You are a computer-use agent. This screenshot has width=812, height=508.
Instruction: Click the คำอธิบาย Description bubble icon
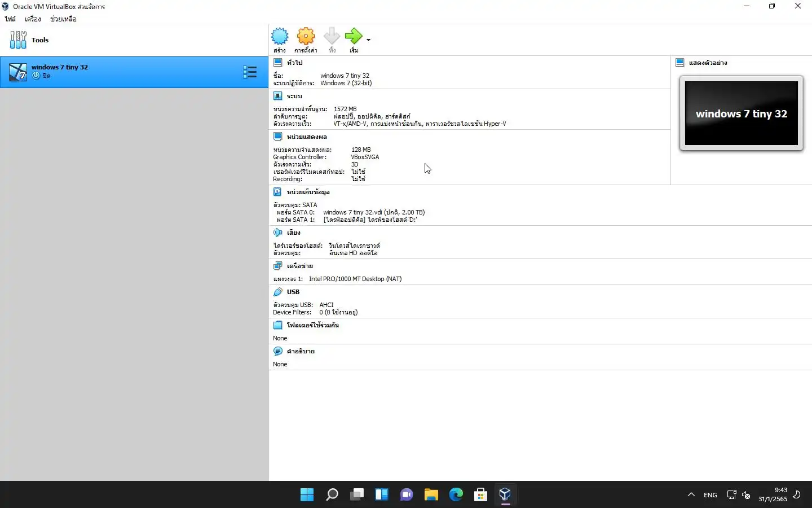click(277, 351)
